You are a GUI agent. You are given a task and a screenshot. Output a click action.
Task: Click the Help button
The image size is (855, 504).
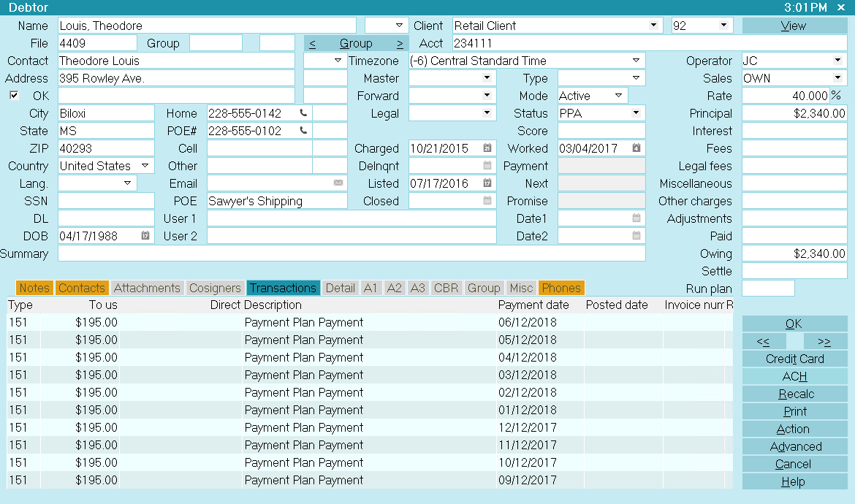794,481
